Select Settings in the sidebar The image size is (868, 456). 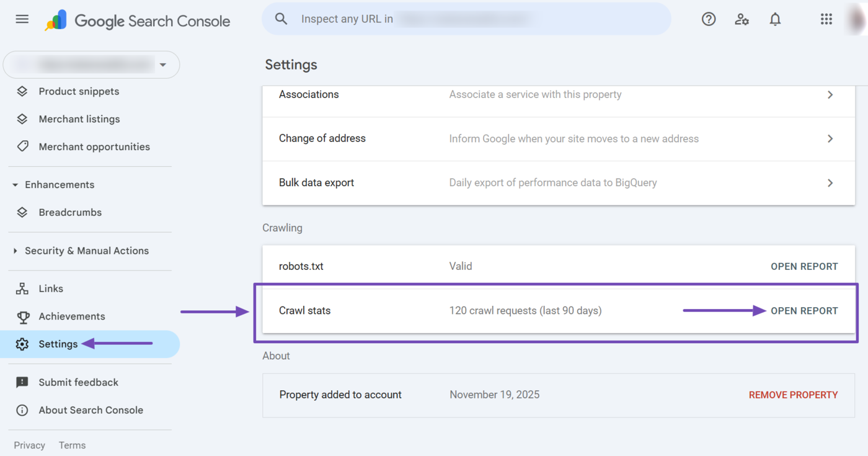(x=58, y=344)
